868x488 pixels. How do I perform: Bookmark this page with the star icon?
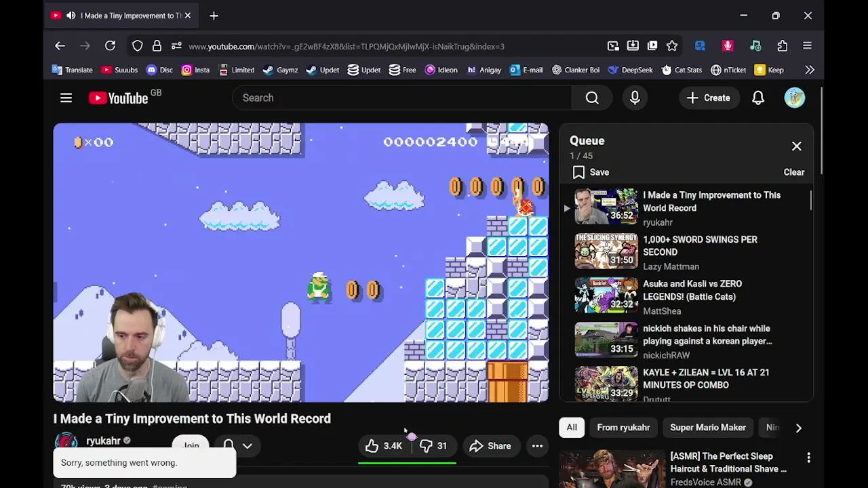[672, 46]
